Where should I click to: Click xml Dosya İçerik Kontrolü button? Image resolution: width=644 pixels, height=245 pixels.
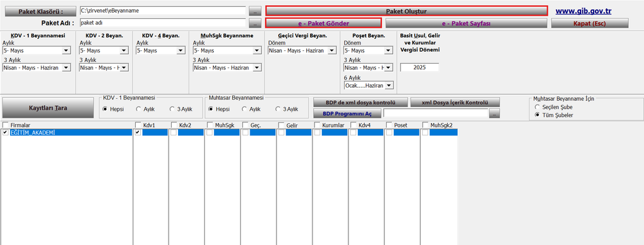[455, 102]
